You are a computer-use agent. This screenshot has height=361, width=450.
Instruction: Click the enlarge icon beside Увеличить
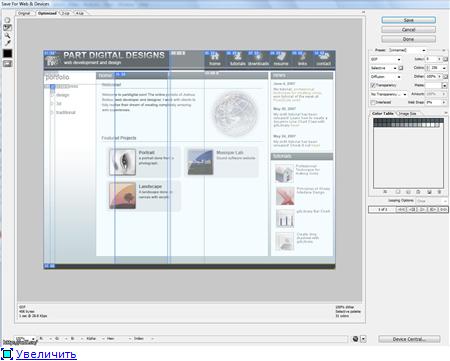click(6, 354)
